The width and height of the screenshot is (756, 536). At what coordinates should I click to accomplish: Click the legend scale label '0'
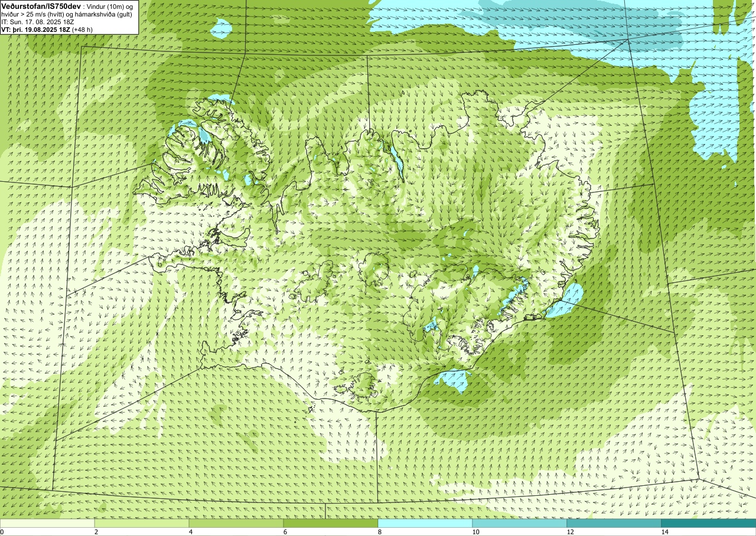2,532
